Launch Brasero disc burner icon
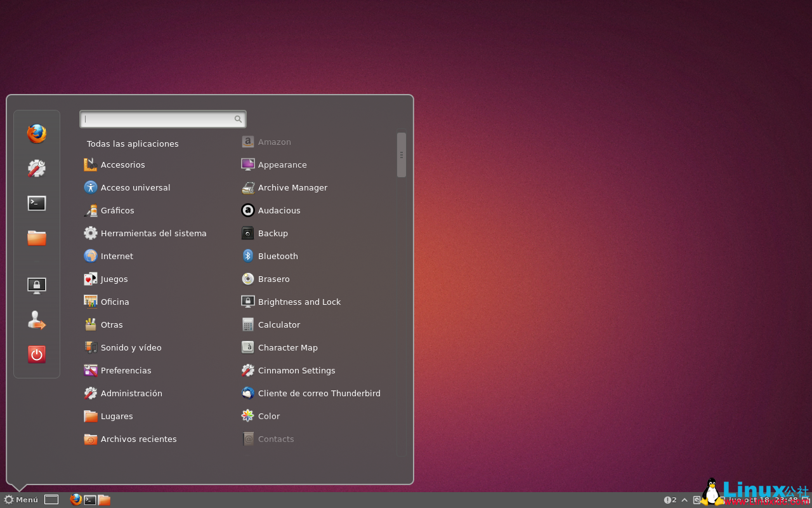Viewport: 812px width, 508px height. (248, 279)
